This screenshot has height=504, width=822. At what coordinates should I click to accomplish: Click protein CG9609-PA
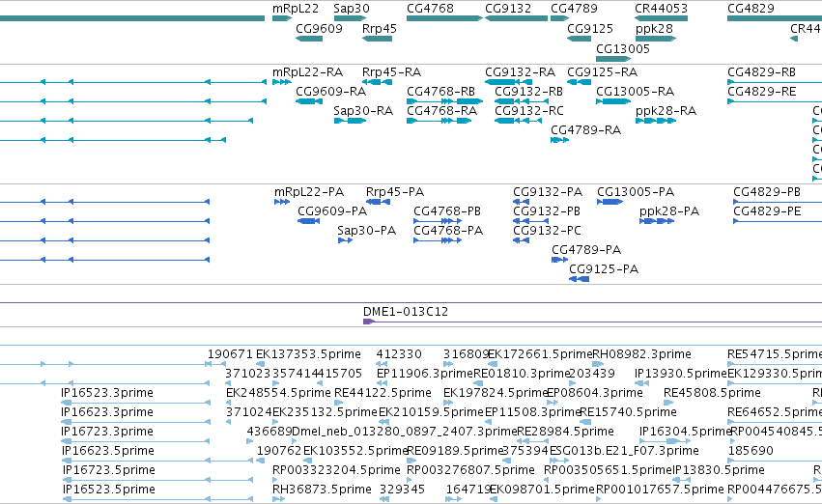coord(309,221)
